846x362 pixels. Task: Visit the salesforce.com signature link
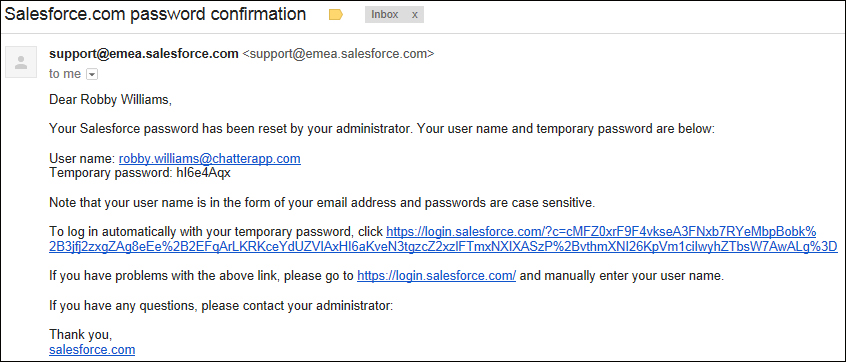click(x=92, y=350)
